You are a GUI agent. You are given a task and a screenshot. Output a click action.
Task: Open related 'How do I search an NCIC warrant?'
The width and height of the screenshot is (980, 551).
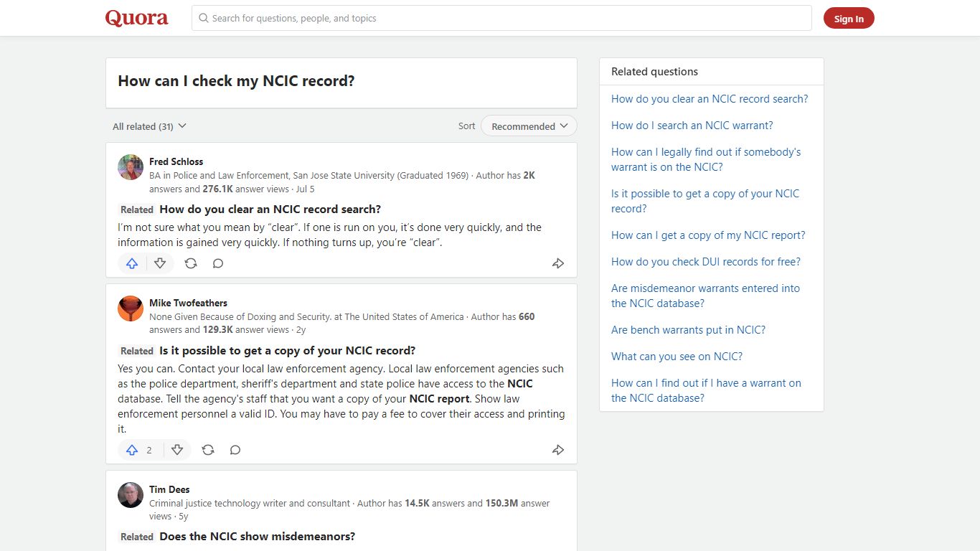[x=692, y=126]
